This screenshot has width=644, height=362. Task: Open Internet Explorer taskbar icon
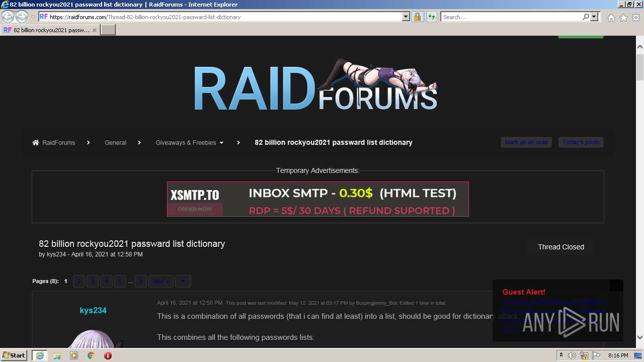click(x=40, y=355)
